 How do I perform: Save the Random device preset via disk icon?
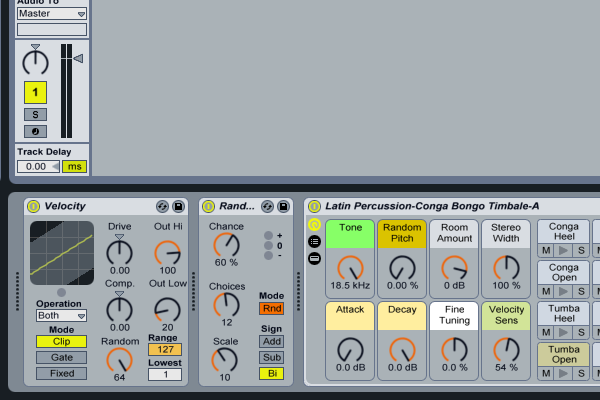click(284, 206)
